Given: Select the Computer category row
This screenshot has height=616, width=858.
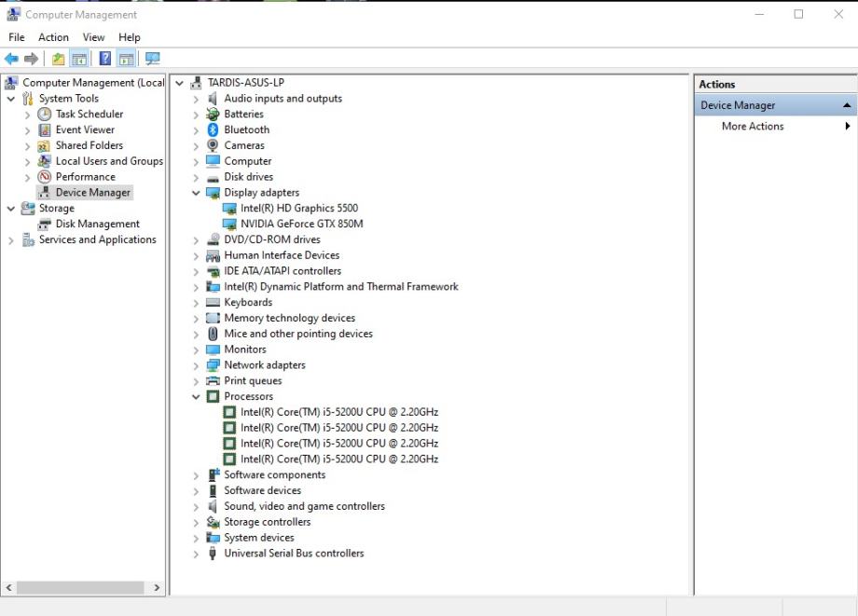Looking at the screenshot, I should 247,161.
